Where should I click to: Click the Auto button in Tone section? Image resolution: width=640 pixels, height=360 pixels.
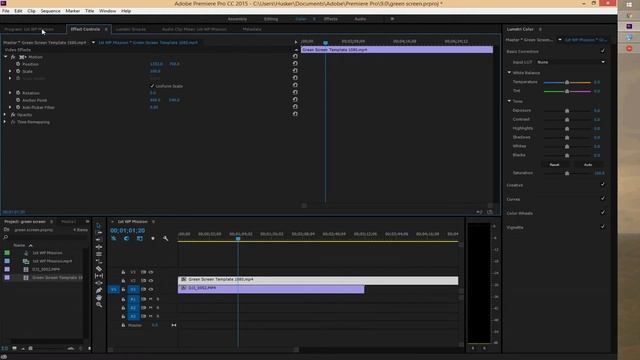(x=588, y=164)
